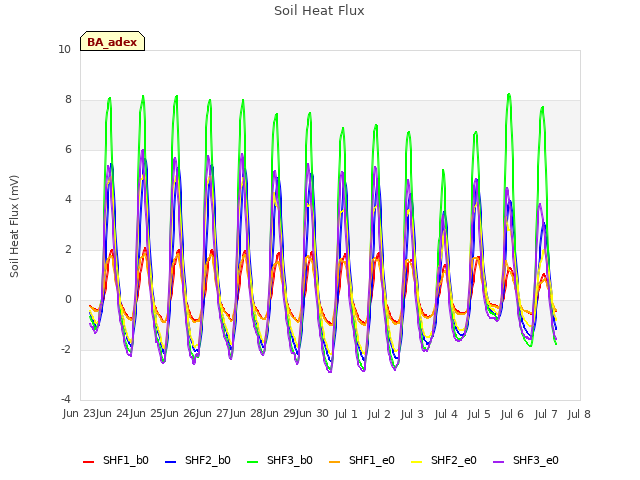This screenshot has height=480, width=640.
Task: Click the Jul 3 x-axis label
Action: [412, 414]
